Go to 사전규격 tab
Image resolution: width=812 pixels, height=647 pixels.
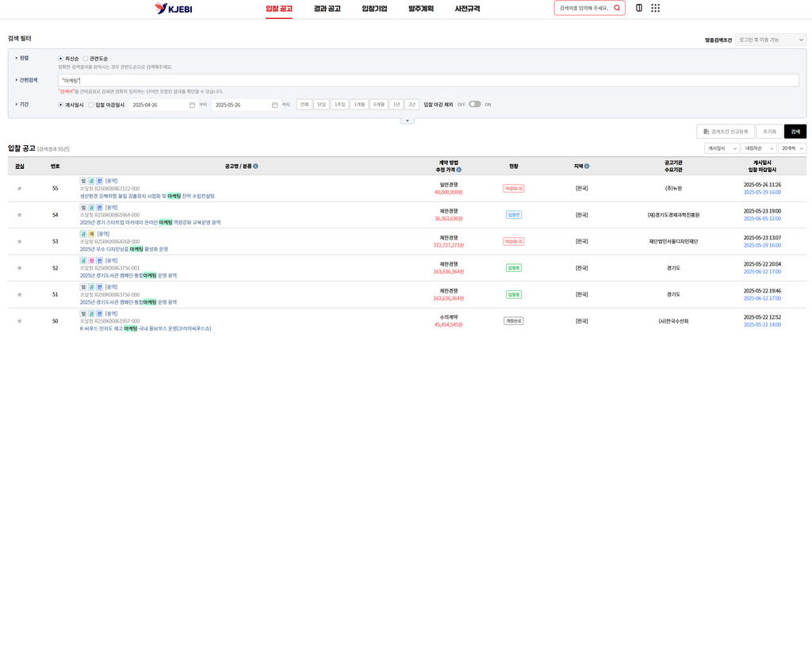467,9
